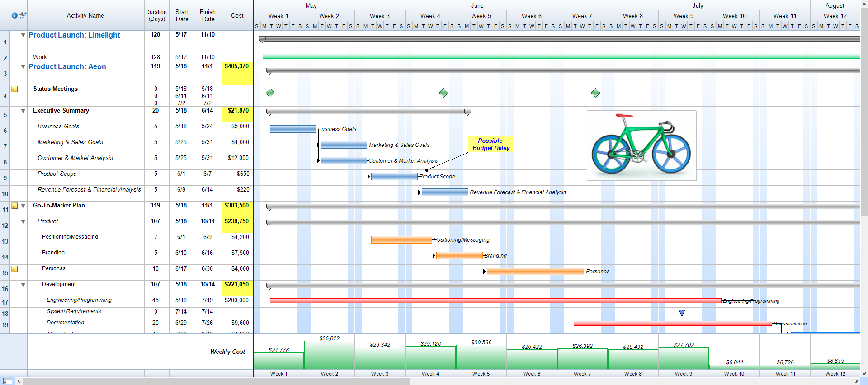Open the note icon on Status Meetings row
Image resolution: width=868 pixels, height=385 pixels.
[14, 89]
